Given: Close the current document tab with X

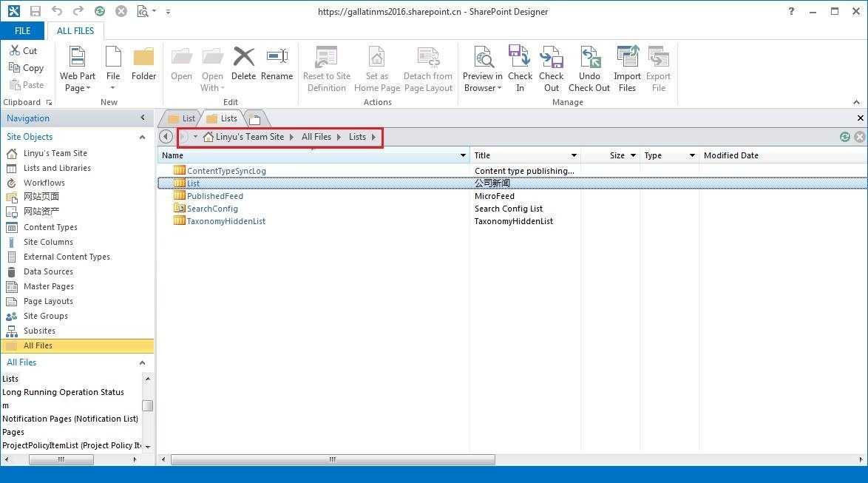Looking at the screenshot, I should point(861,118).
